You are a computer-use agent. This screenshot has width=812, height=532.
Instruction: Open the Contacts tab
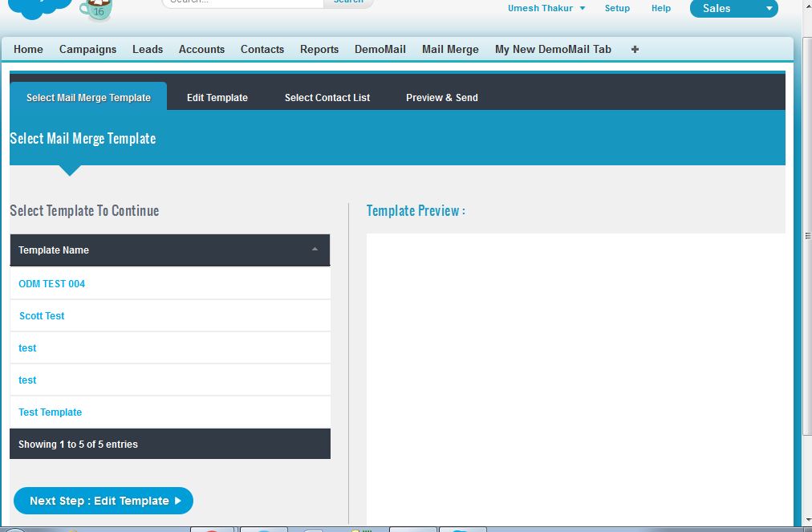click(262, 49)
